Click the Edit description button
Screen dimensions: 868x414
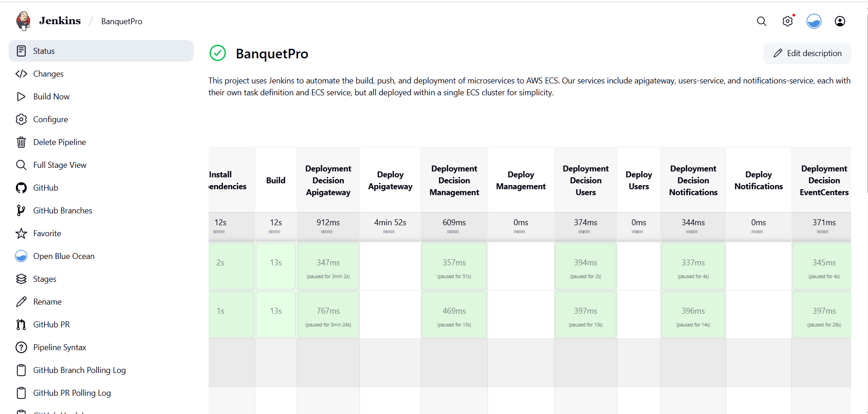point(807,53)
